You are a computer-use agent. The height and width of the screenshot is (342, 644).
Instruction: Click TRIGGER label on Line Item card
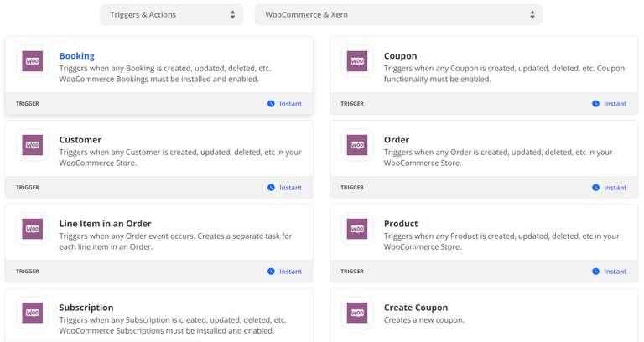pos(28,271)
